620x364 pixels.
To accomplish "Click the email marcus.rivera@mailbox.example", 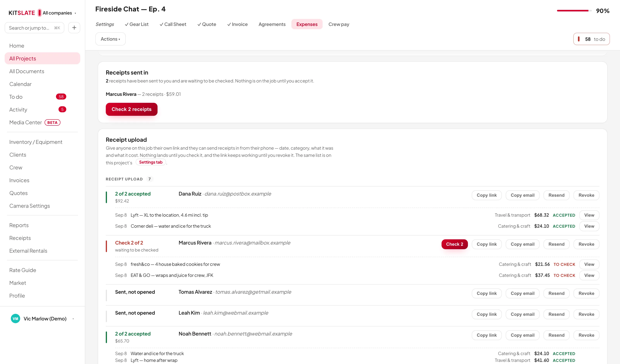I will pyautogui.click(x=252, y=243).
